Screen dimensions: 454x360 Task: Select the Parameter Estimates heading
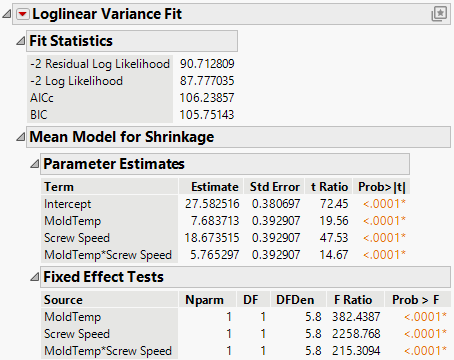114,164
